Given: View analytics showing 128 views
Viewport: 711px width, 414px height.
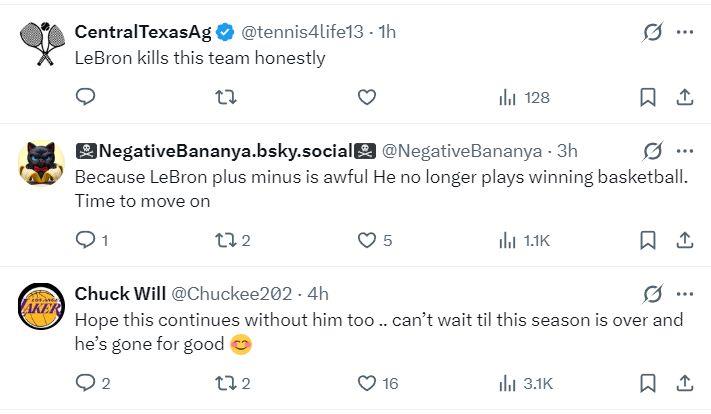Looking at the screenshot, I should (524, 97).
